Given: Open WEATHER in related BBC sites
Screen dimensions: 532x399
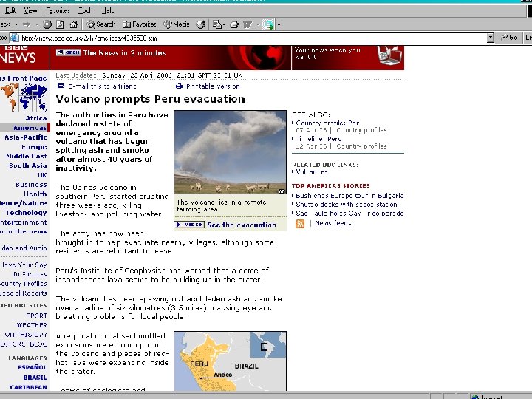Looking at the screenshot, I should coord(32,325).
